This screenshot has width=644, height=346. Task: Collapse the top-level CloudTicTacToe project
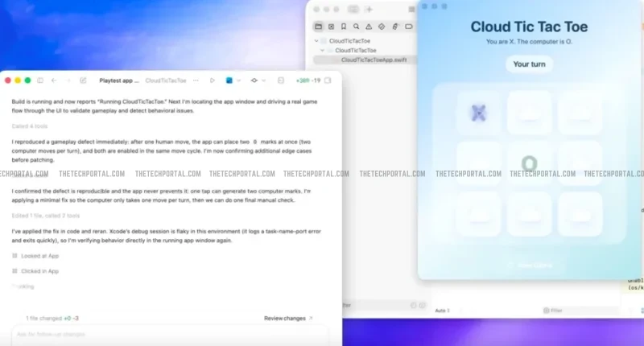pos(318,40)
